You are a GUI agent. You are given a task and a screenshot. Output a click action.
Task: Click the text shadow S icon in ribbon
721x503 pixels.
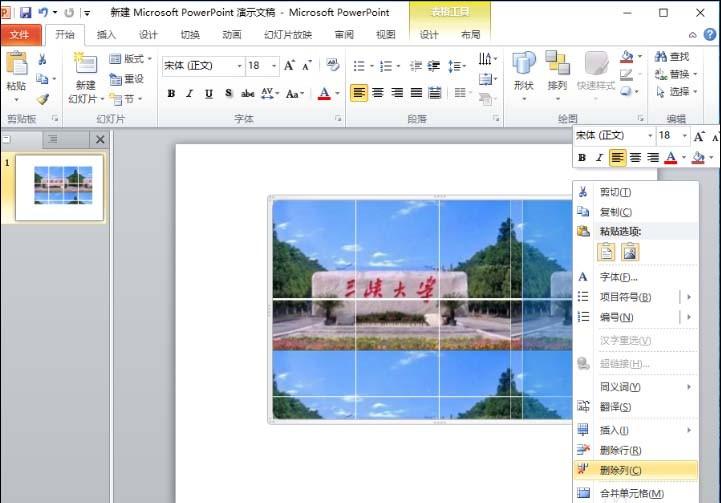229,93
